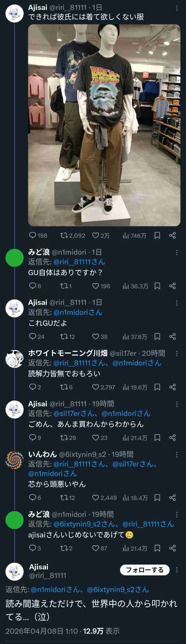This screenshot has width=186, height=644.
Task: Open the mannequin store photo
Action: (104, 125)
